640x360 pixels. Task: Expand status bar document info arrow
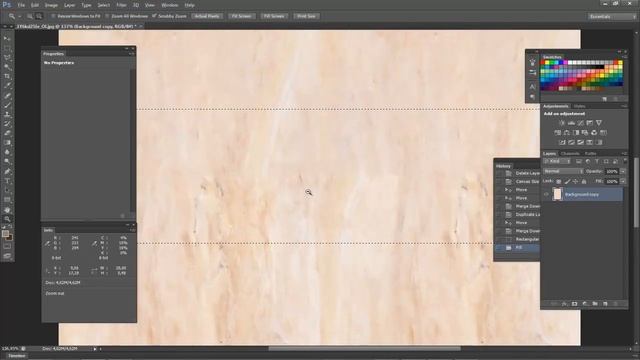click(95, 349)
